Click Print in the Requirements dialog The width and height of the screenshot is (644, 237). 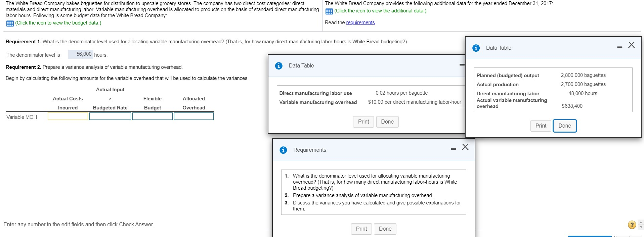pyautogui.click(x=361, y=229)
